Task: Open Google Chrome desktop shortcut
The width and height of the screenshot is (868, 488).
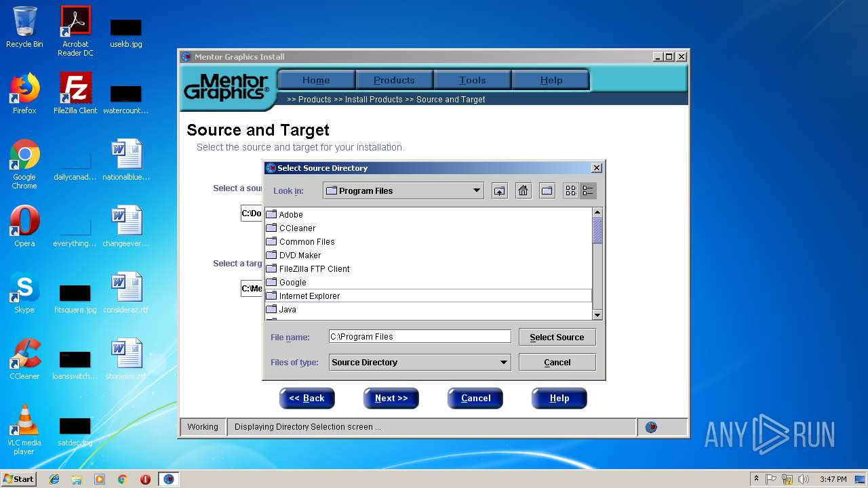Action: pyautogui.click(x=24, y=164)
